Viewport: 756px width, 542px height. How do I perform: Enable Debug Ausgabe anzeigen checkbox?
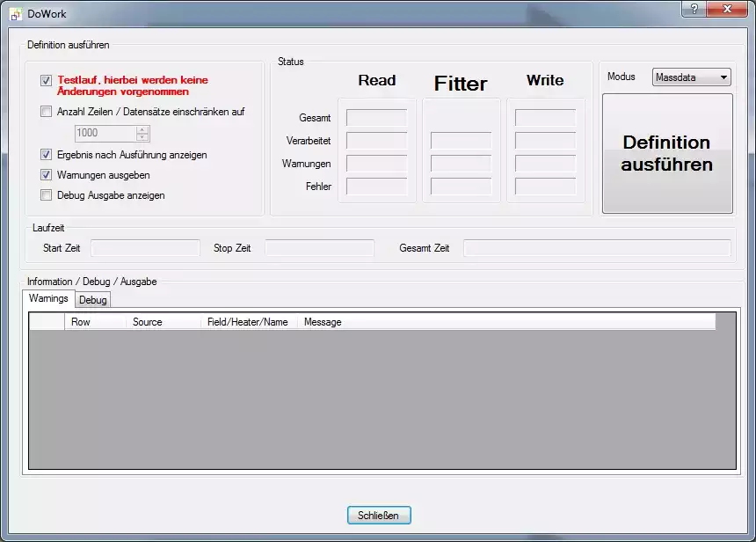47,195
